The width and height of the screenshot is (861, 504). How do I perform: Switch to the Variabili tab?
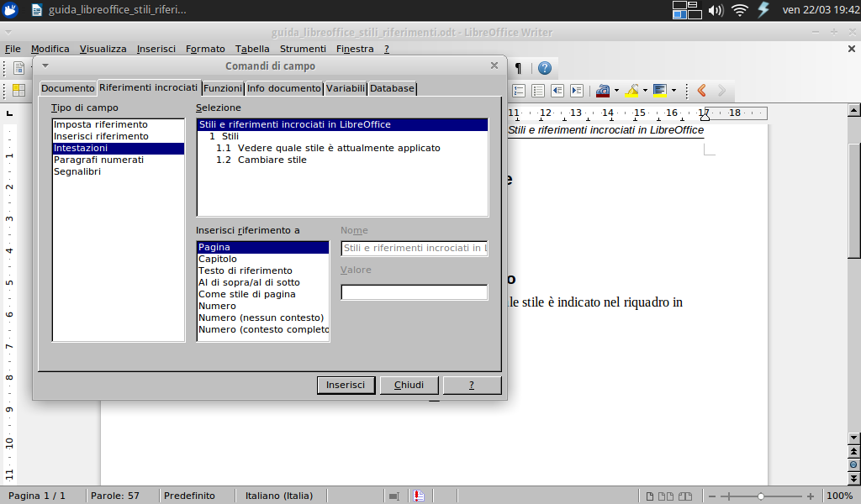(x=346, y=88)
